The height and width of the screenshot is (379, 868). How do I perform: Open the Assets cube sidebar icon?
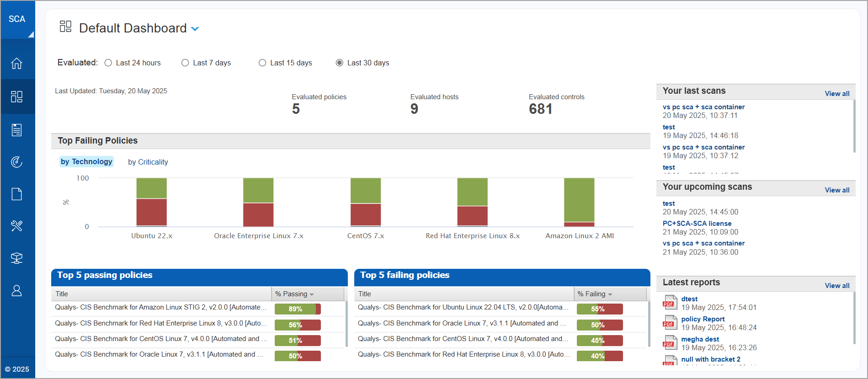coord(17,258)
